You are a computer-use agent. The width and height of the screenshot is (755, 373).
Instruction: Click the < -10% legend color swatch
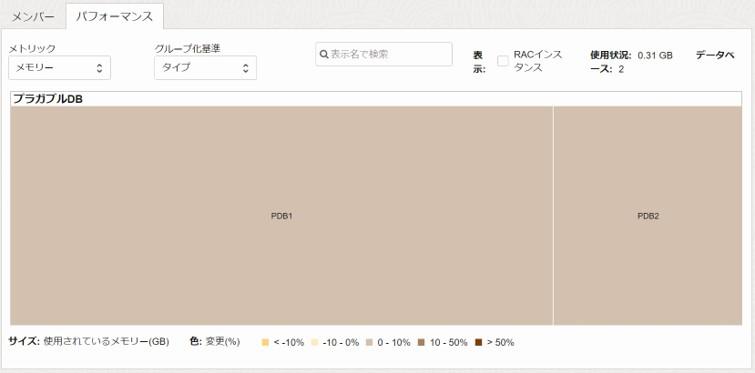(x=265, y=343)
